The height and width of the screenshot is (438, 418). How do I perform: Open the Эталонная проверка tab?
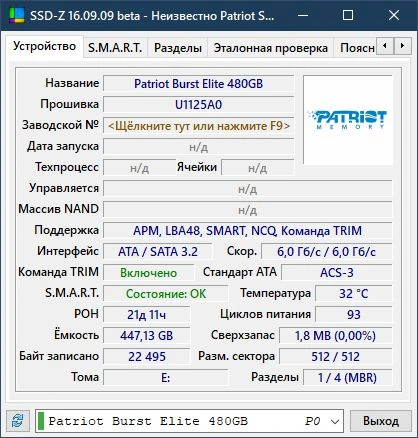(270, 48)
